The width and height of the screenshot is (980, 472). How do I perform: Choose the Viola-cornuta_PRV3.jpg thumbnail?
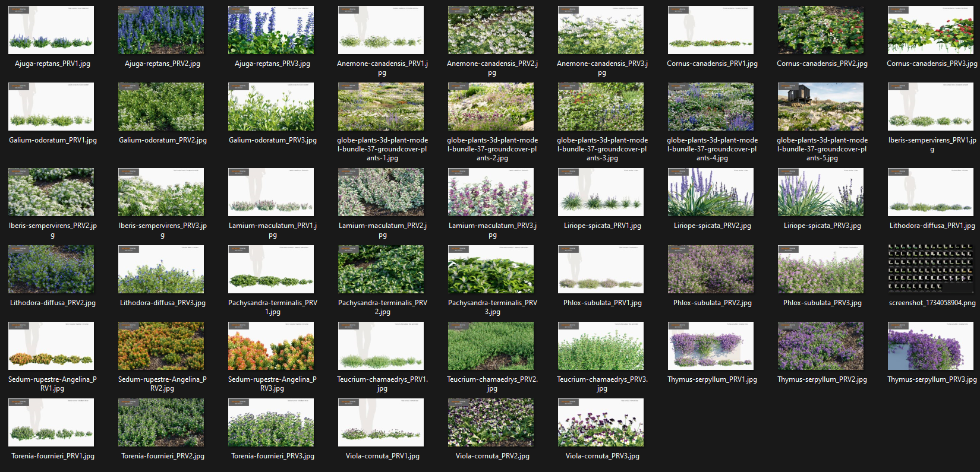[x=601, y=423]
